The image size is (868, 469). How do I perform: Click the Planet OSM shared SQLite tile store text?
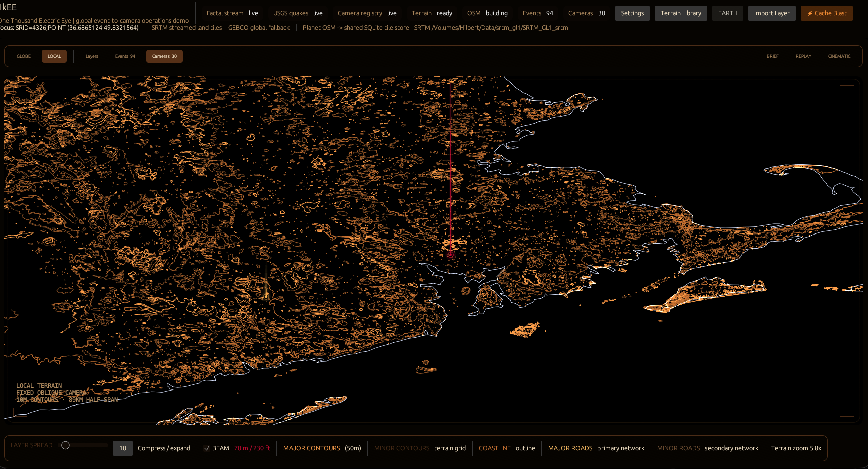356,28
